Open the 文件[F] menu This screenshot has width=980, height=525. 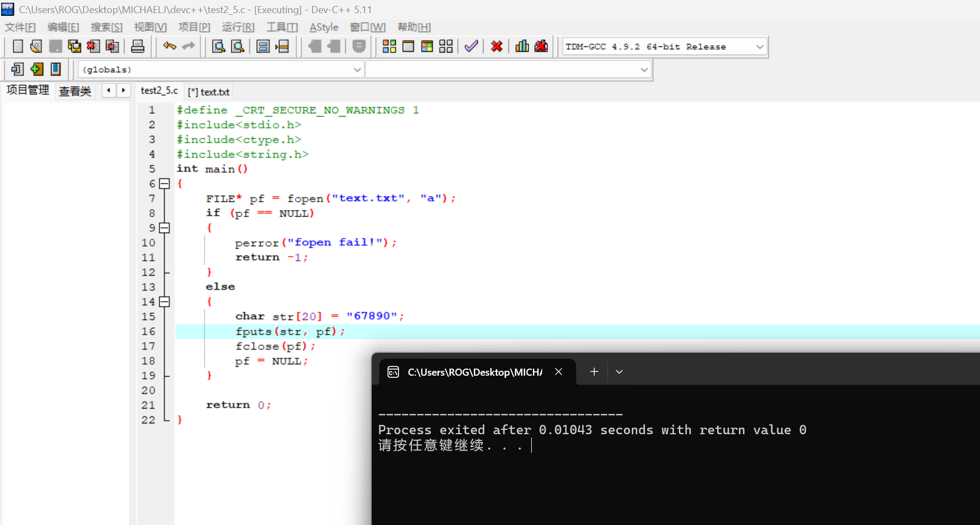point(20,27)
